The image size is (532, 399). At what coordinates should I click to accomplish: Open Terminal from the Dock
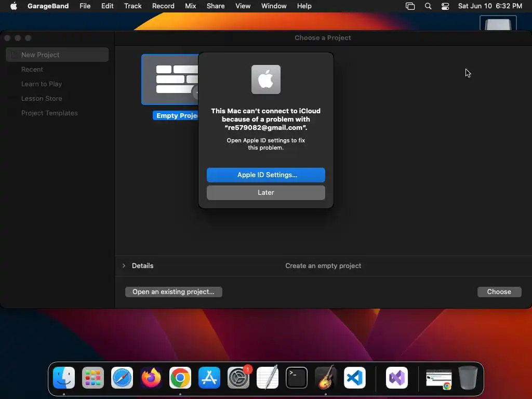[297, 378]
